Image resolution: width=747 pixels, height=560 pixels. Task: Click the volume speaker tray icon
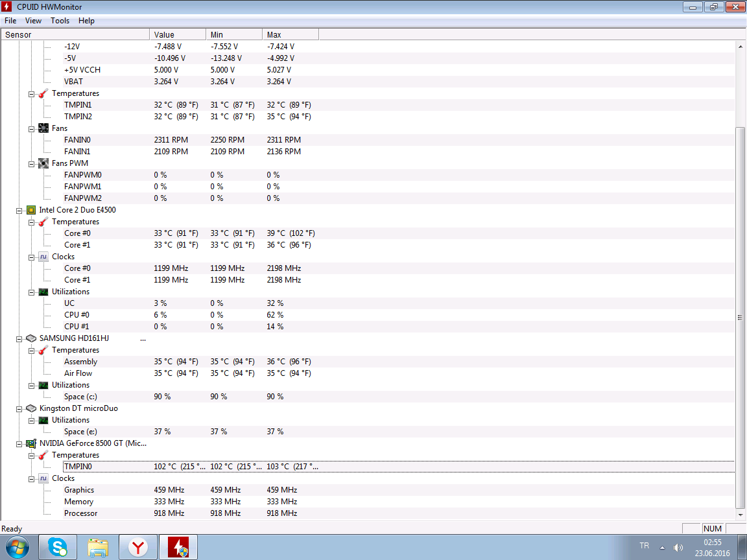click(678, 547)
